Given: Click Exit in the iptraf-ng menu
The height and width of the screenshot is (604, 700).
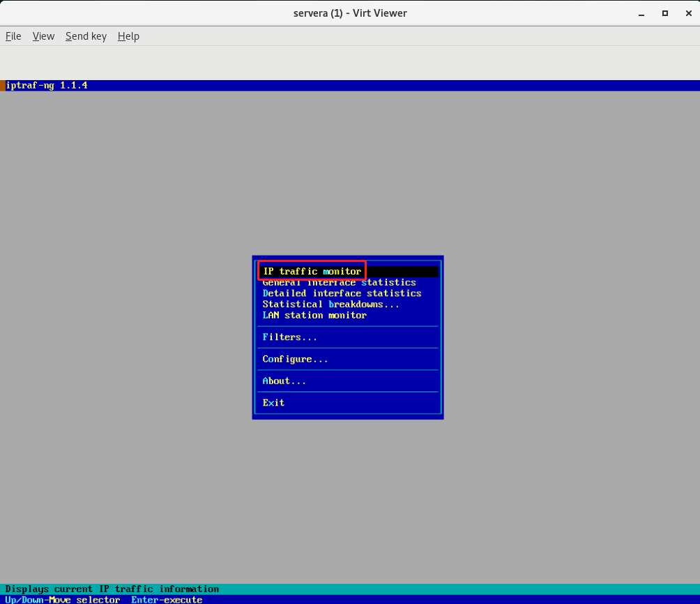Looking at the screenshot, I should 273,403.
